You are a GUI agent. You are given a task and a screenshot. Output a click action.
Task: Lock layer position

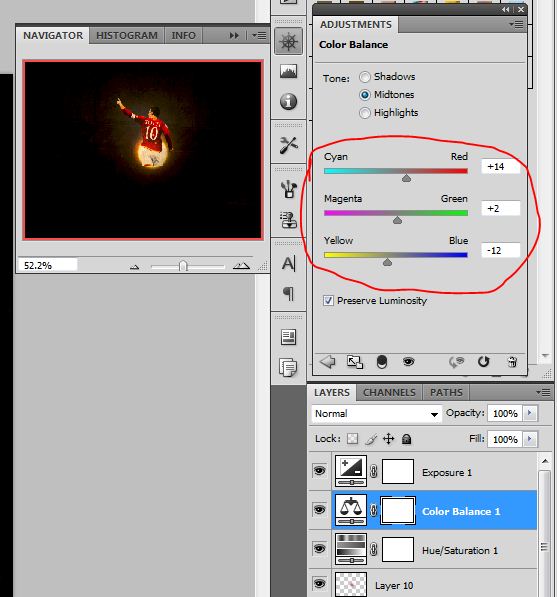tap(388, 439)
